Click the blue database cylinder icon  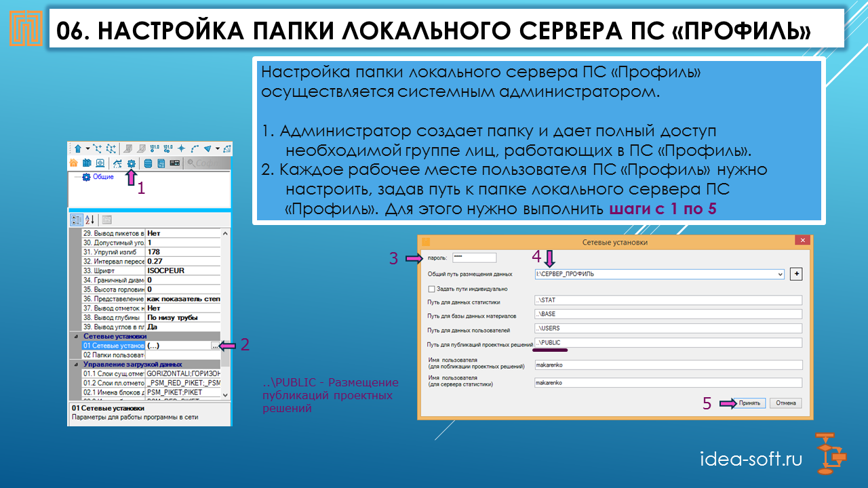pyautogui.click(x=148, y=163)
